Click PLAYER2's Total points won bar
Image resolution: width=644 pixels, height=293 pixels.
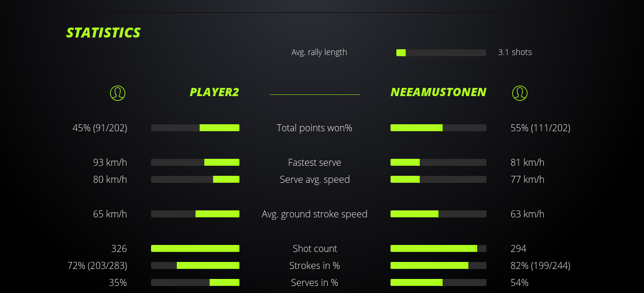tap(195, 128)
